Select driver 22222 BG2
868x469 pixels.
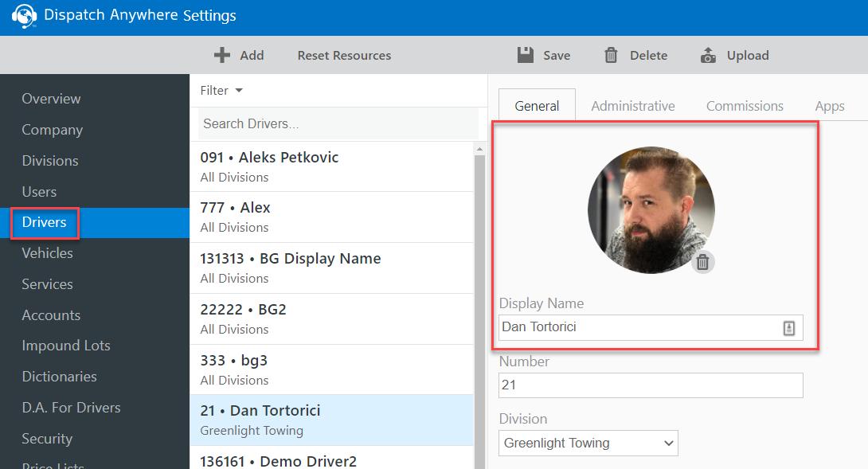click(331, 319)
